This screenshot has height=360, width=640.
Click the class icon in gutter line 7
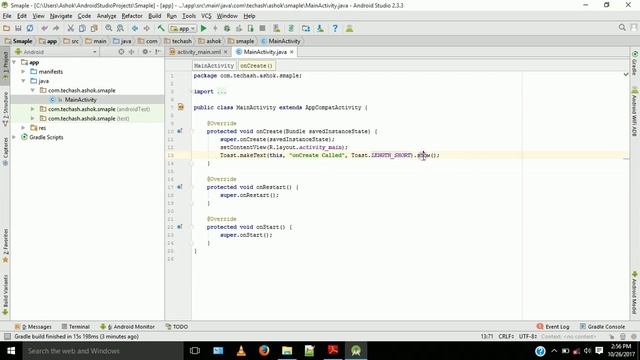[181, 107]
